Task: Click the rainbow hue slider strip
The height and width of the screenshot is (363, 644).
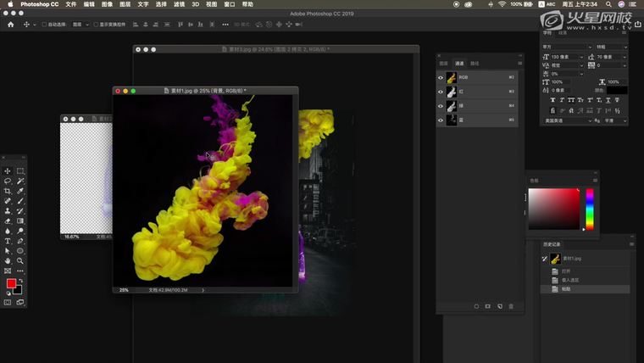Action: 590,209
